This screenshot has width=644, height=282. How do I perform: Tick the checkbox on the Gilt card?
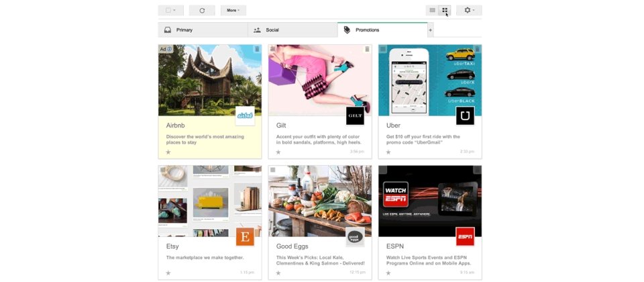click(273, 49)
